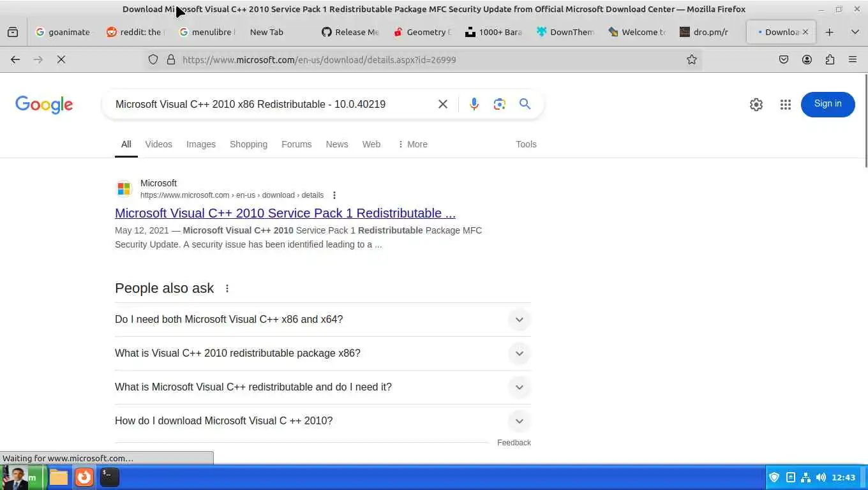Start a voice search with microphone
Viewport: 868px width, 490px height.
(x=474, y=104)
